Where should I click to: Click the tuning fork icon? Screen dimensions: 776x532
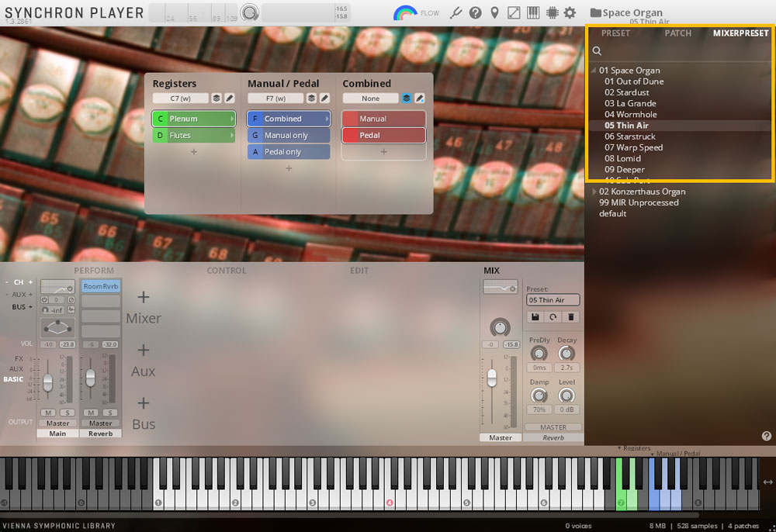click(x=457, y=13)
